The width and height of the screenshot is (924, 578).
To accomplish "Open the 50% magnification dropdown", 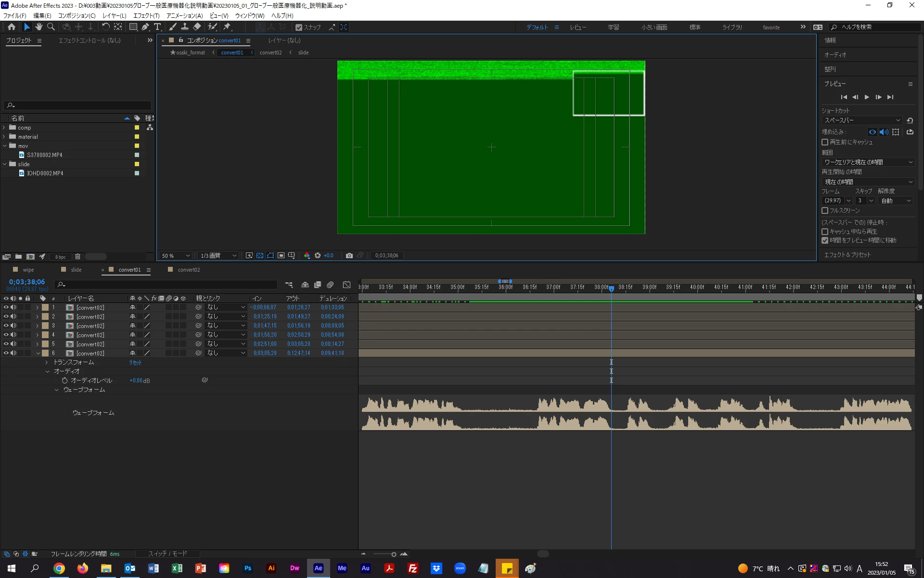I will [176, 256].
